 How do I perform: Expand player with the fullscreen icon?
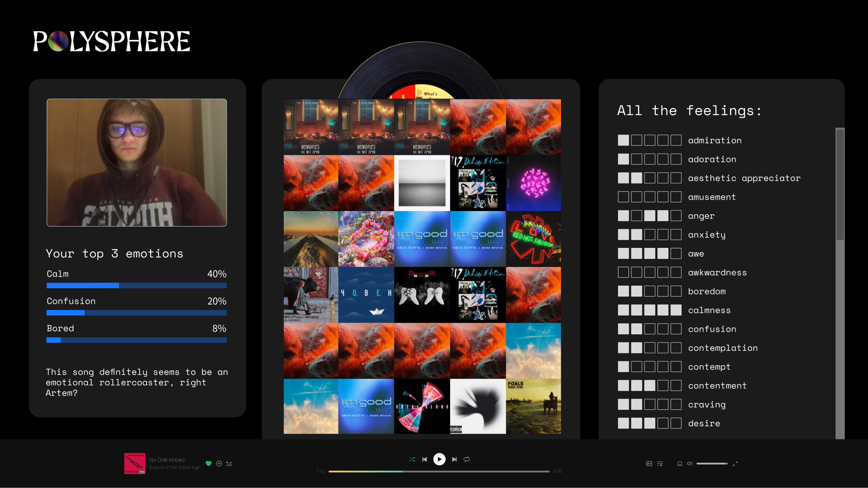click(735, 464)
